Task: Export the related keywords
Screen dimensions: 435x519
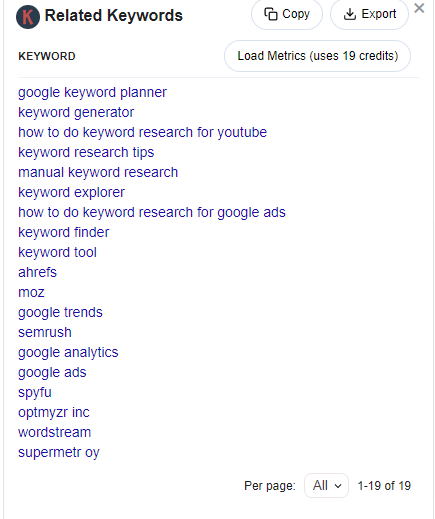Action: pyautogui.click(x=369, y=14)
